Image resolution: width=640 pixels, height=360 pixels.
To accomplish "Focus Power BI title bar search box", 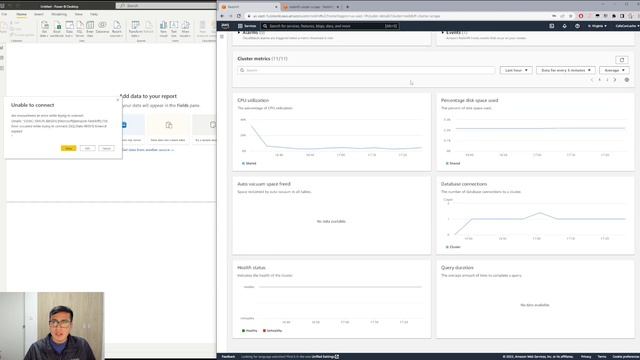I will click(166, 6).
